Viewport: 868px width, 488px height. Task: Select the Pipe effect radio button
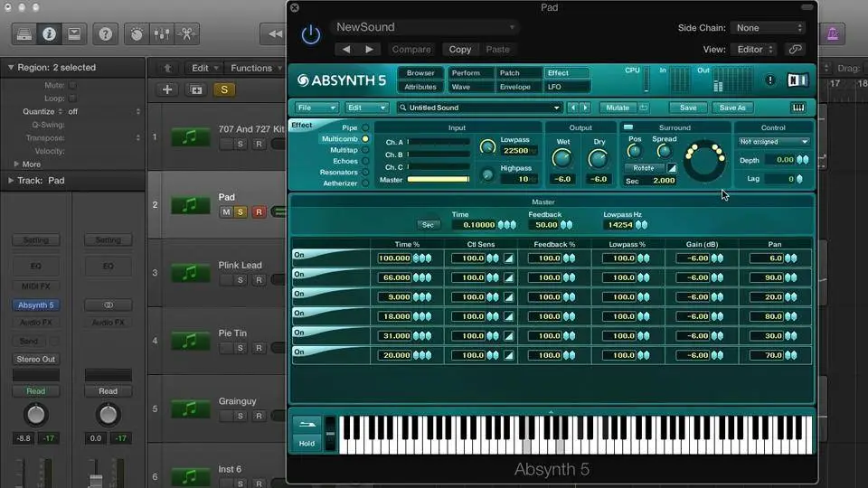click(x=365, y=127)
